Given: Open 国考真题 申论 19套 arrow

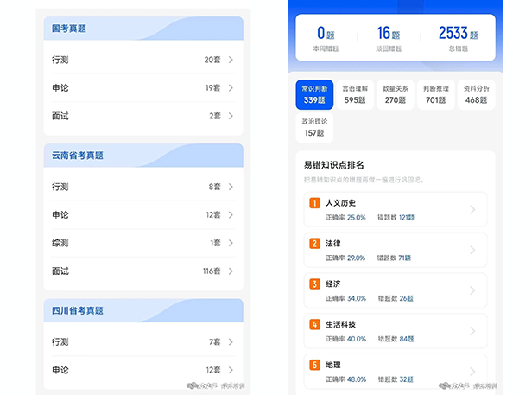Looking at the screenshot, I should (231, 88).
